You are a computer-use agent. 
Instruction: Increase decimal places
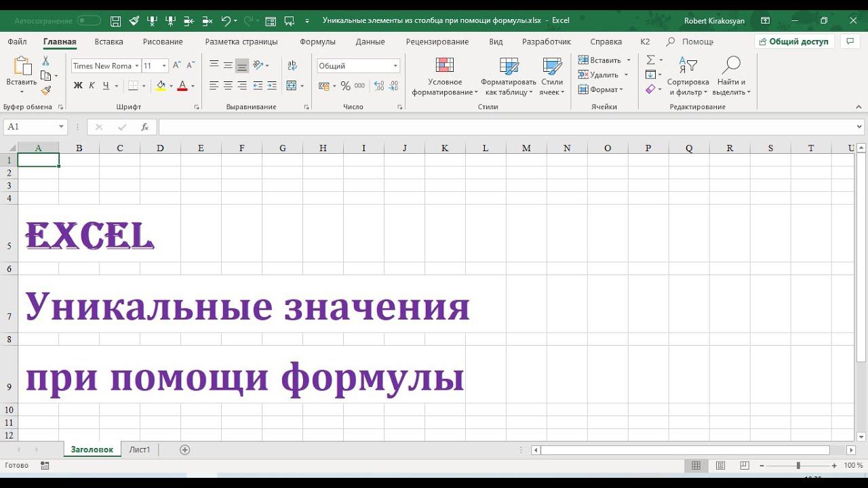[378, 86]
